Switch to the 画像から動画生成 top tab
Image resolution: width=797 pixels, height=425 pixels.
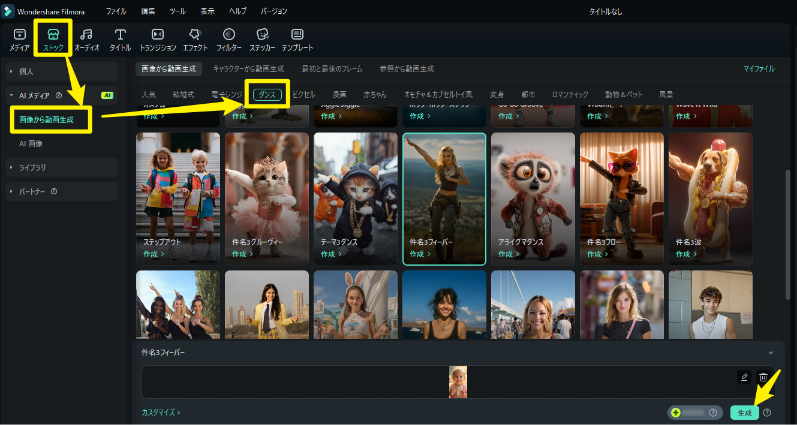click(x=168, y=69)
